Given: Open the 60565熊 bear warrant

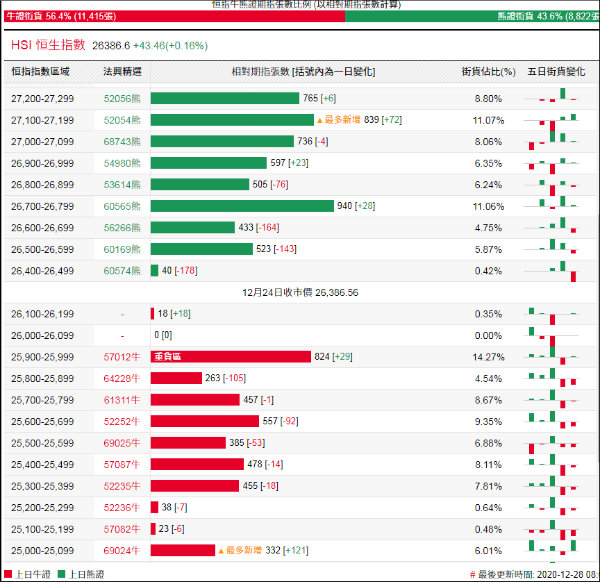Looking at the screenshot, I should pyautogui.click(x=122, y=206).
